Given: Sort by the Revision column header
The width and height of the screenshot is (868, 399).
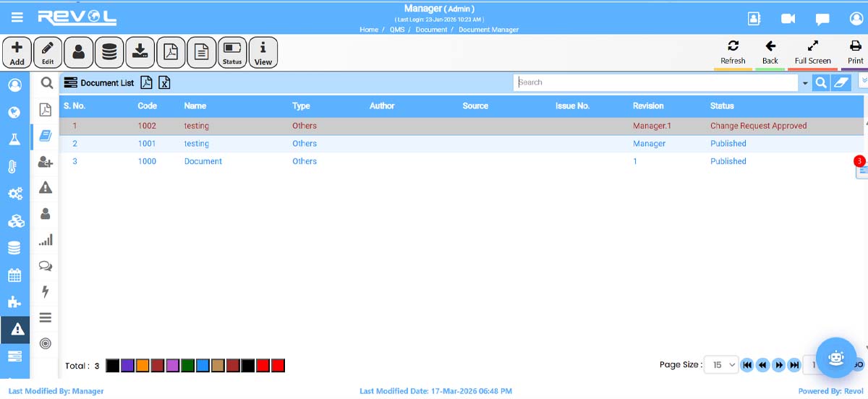Looking at the screenshot, I should (x=648, y=106).
